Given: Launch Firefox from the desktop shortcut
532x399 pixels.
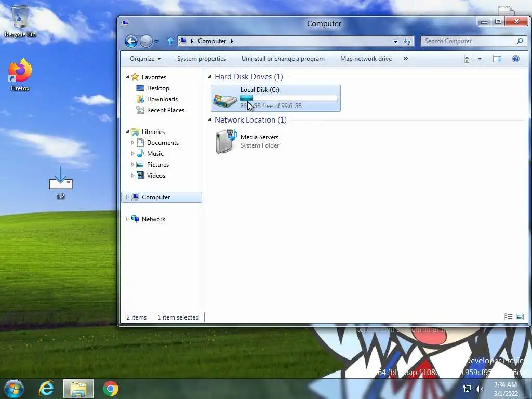Looking at the screenshot, I should click(20, 75).
